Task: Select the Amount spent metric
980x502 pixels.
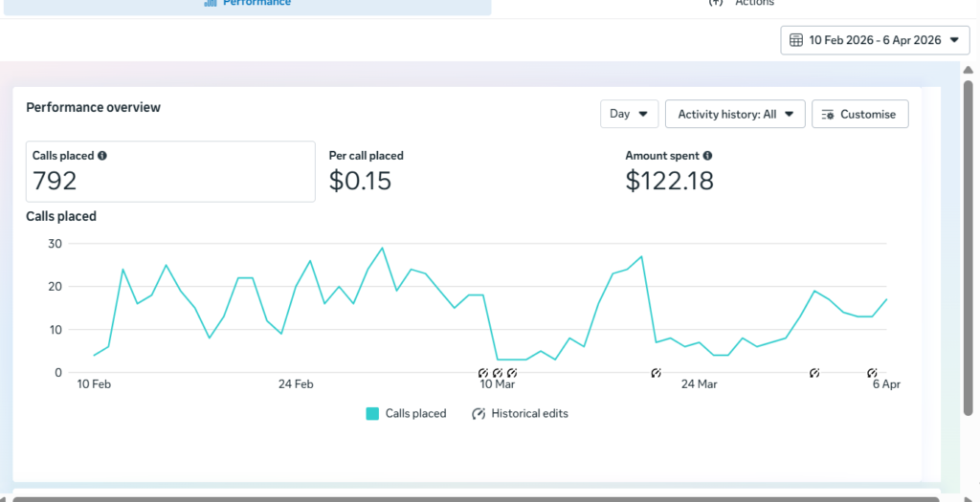Action: tap(669, 172)
